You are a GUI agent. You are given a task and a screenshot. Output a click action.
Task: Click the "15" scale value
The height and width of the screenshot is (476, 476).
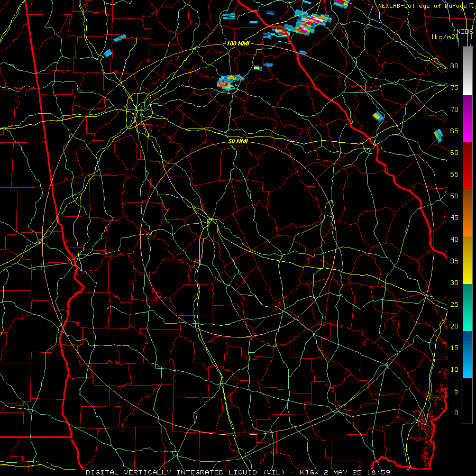[x=454, y=348]
